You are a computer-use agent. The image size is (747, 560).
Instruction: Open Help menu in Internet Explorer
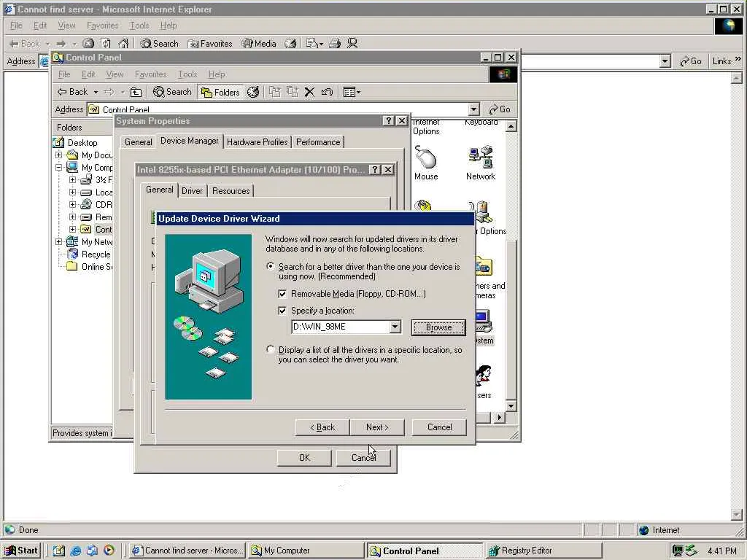(169, 26)
